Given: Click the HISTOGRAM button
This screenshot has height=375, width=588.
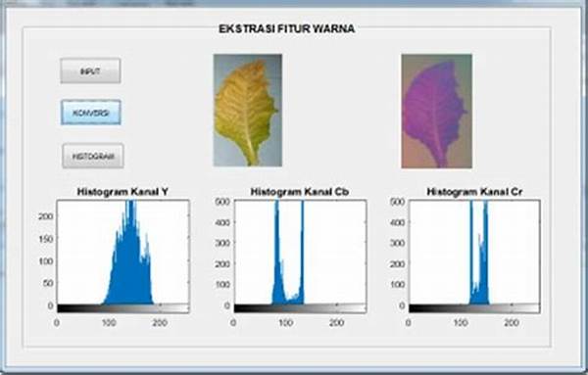Looking at the screenshot, I should click(x=93, y=156).
